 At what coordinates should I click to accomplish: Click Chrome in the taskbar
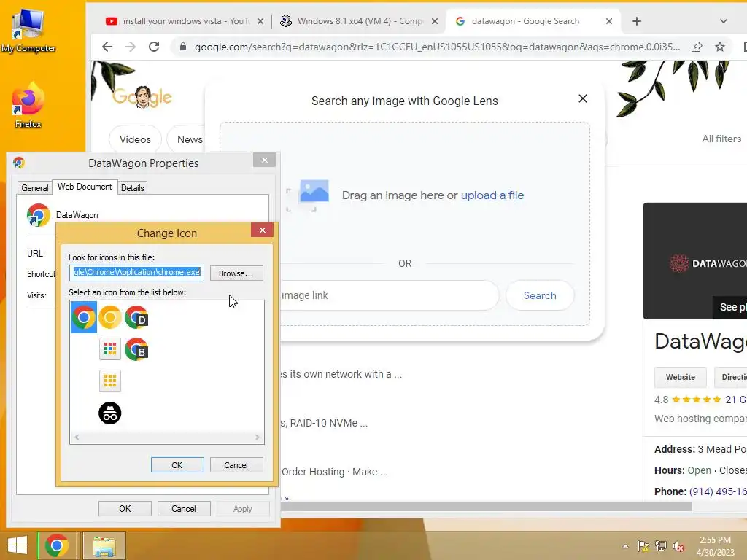pos(57,545)
